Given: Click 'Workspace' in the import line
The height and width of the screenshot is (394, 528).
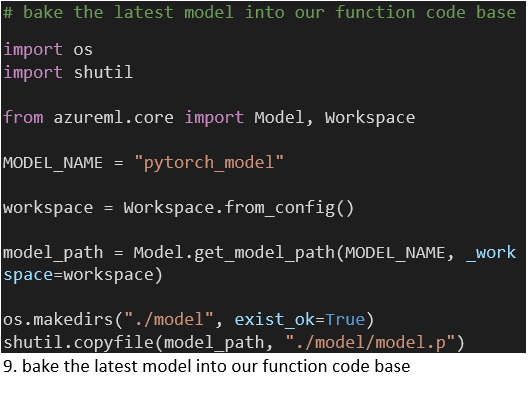Looking at the screenshot, I should tap(370, 118).
